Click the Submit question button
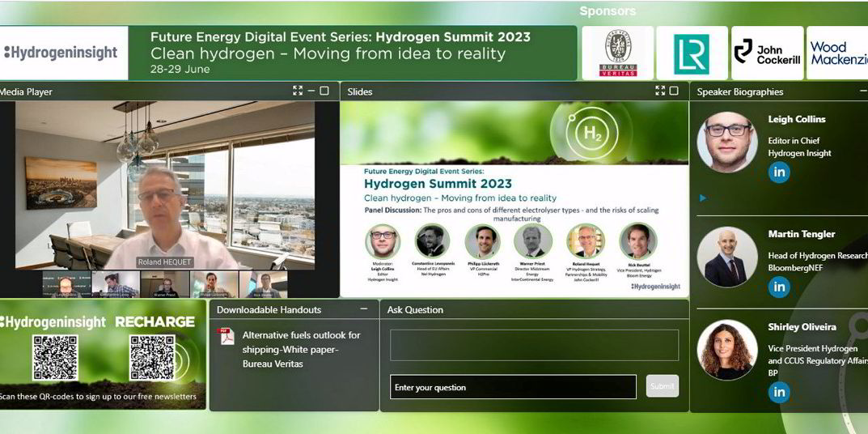 662,386
